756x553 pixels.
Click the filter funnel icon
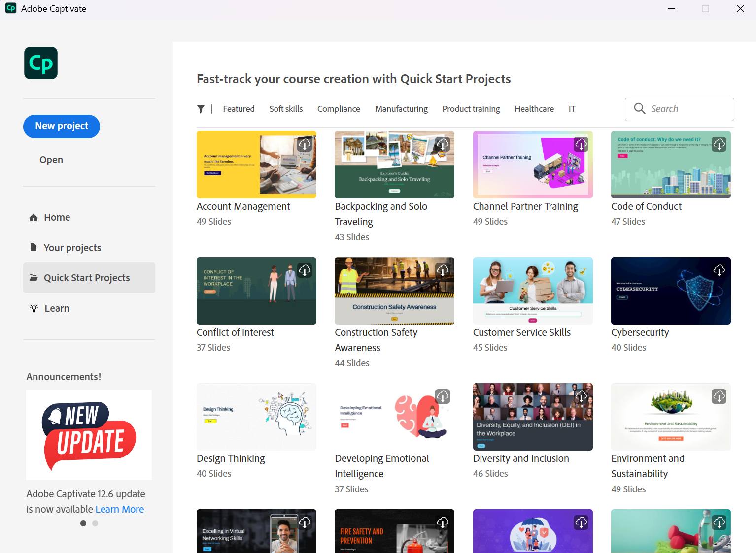(201, 109)
